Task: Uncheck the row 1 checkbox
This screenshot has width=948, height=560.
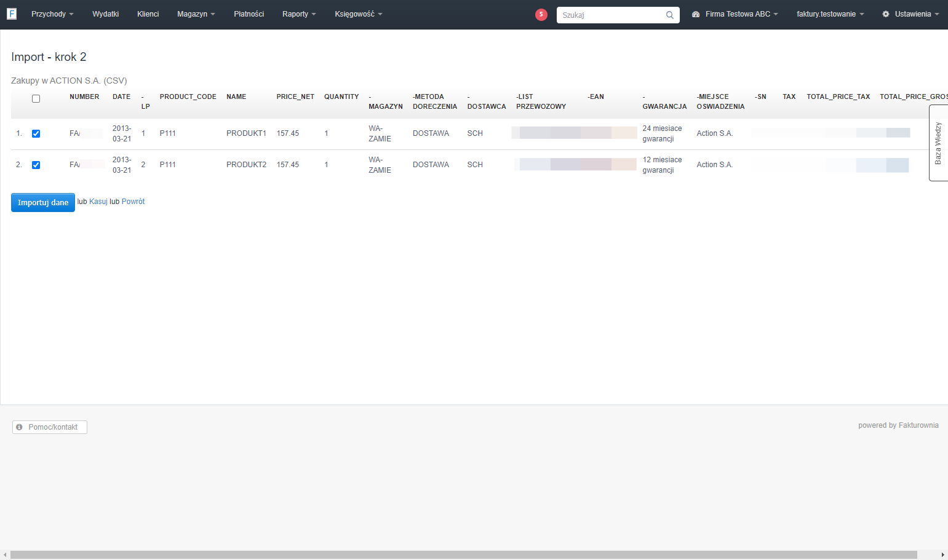Action: (36, 134)
